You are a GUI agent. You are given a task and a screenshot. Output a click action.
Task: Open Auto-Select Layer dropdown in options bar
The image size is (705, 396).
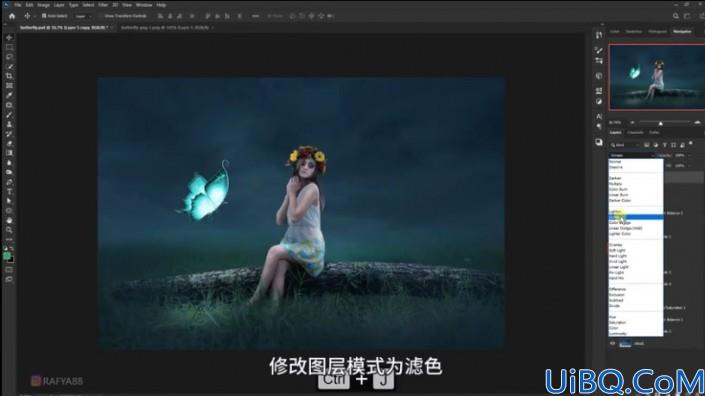click(x=83, y=16)
